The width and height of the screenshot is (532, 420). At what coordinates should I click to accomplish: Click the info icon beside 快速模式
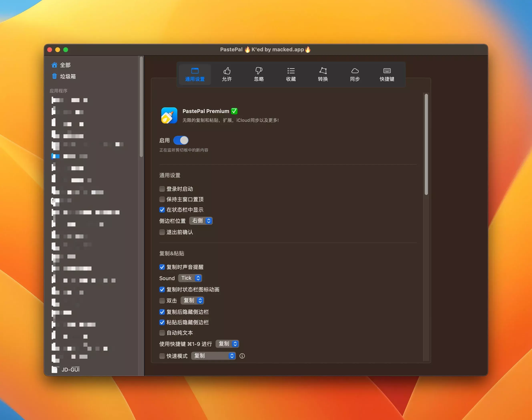coord(242,356)
